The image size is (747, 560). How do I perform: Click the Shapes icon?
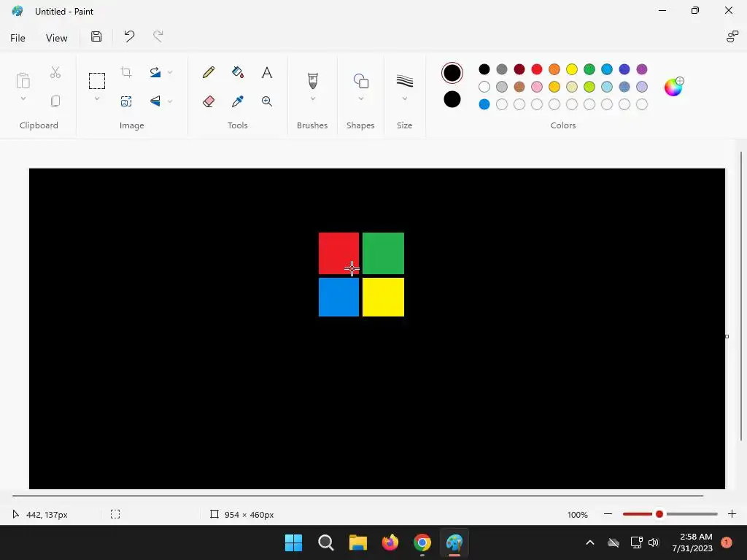[x=360, y=80]
